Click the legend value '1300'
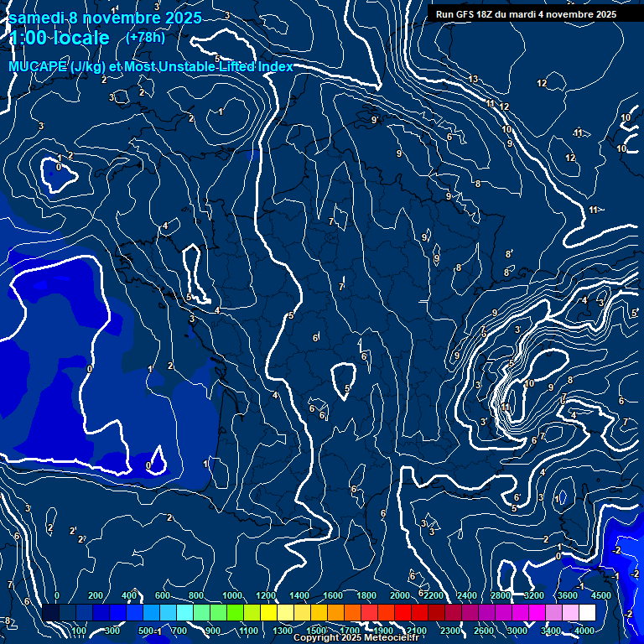Viewport: 644px width, 644px height. point(283,631)
